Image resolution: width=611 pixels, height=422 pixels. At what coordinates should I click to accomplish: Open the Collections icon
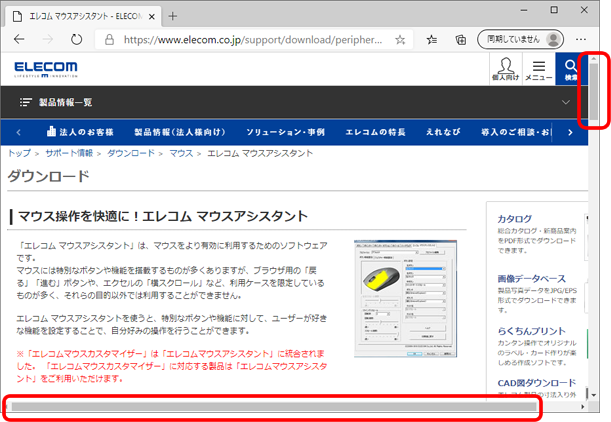(x=461, y=39)
